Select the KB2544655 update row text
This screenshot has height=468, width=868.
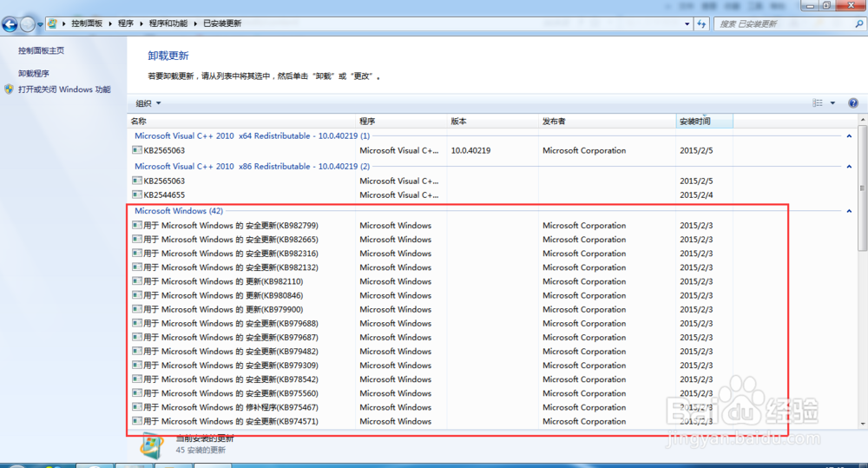click(164, 195)
